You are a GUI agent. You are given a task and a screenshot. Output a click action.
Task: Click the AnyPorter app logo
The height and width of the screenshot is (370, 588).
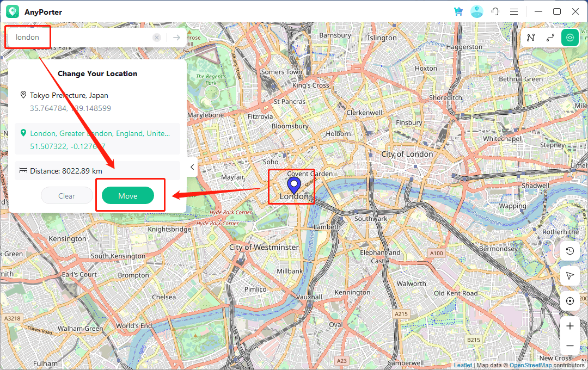13,11
